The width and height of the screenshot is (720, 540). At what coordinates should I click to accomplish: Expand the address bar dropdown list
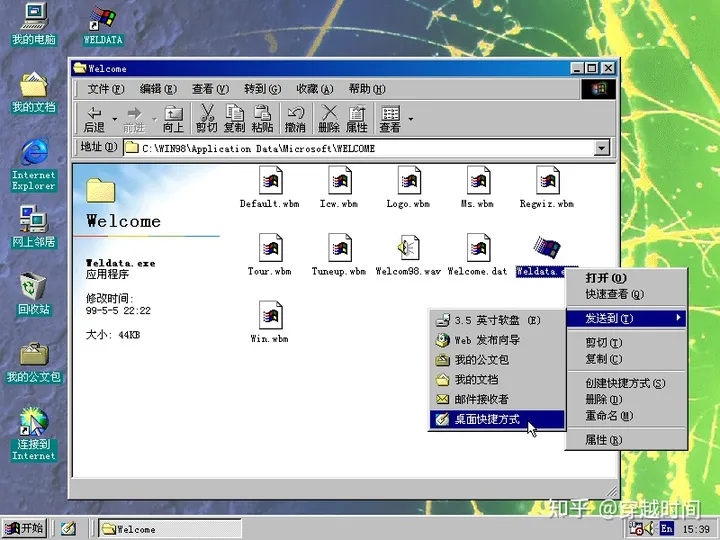(x=602, y=148)
